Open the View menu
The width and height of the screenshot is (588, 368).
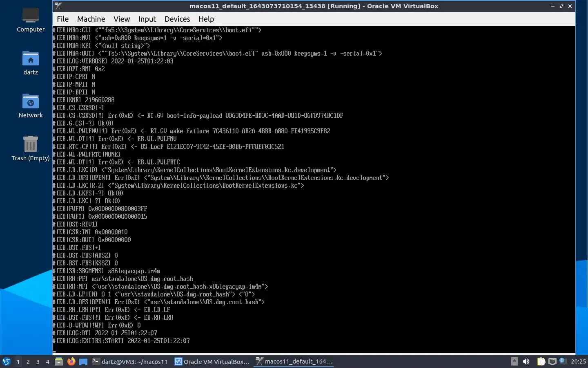pos(122,19)
